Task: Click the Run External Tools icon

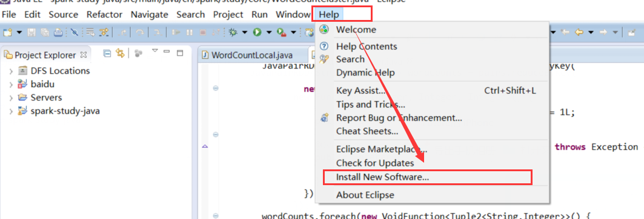Action: coord(281,33)
